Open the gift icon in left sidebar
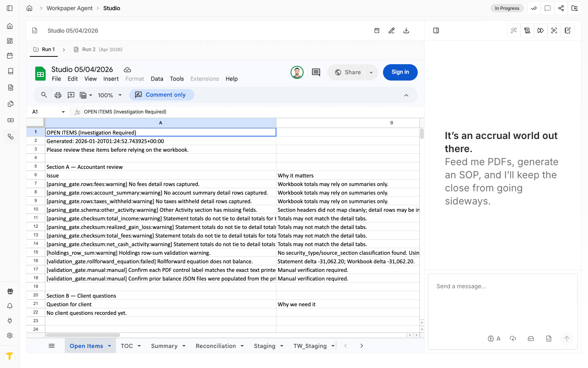Viewport: 588px width, 368px height. click(10, 292)
